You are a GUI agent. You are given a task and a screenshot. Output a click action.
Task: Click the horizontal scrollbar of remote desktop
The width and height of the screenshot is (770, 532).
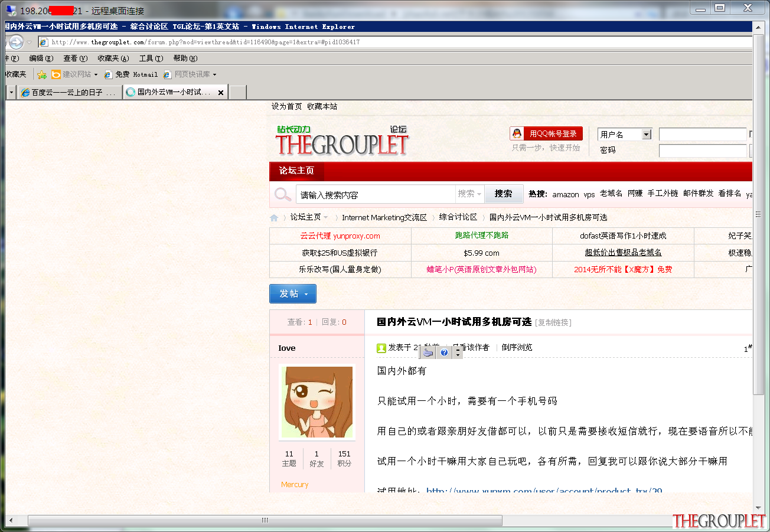pos(265,520)
